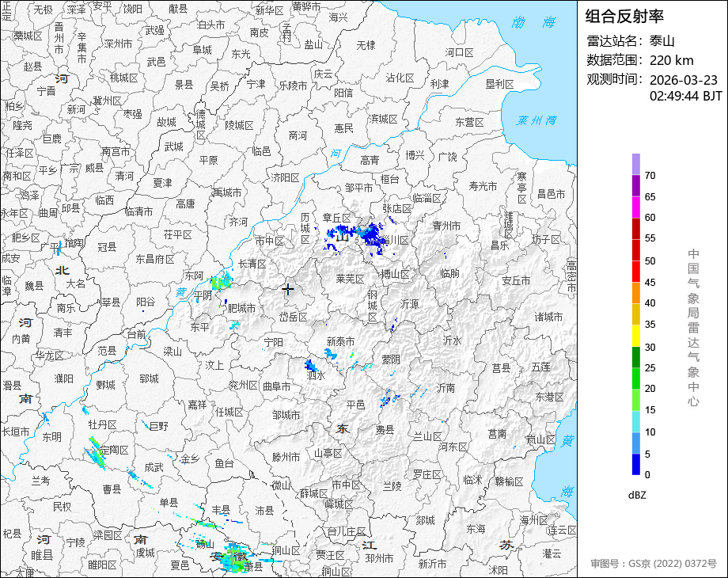The height and width of the screenshot is (578, 728).
Task: Click the 台儿庄区 label on the map
Action: [x=347, y=531]
